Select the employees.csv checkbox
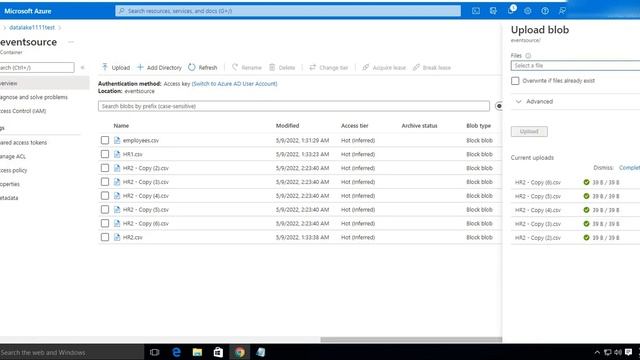640x360 pixels. [x=105, y=140]
